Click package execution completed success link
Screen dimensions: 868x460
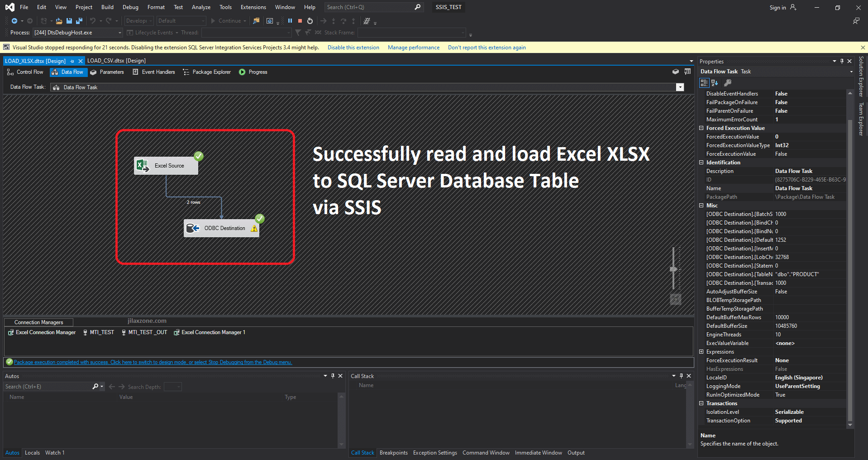[x=153, y=362]
